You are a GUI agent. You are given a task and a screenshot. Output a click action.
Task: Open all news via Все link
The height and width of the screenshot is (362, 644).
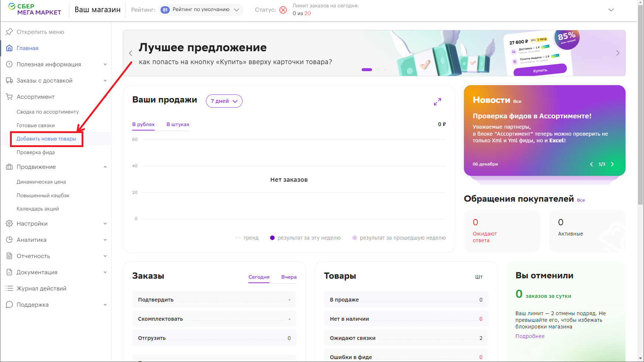(517, 101)
